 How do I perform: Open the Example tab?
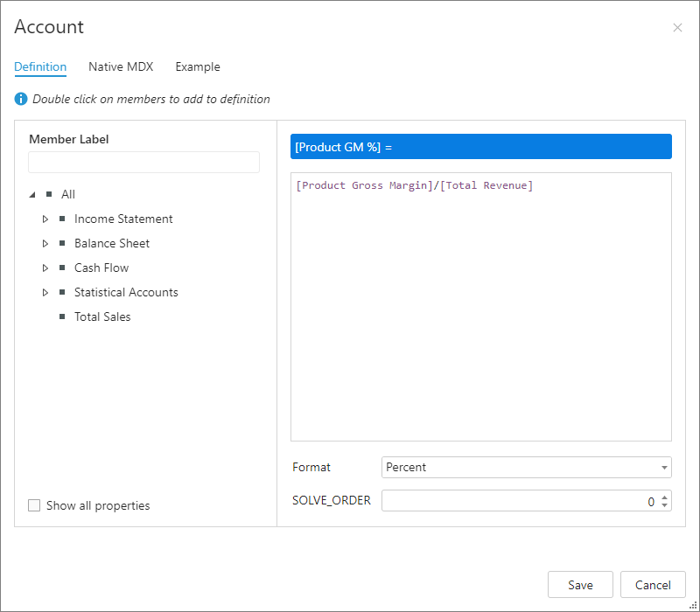click(x=198, y=67)
